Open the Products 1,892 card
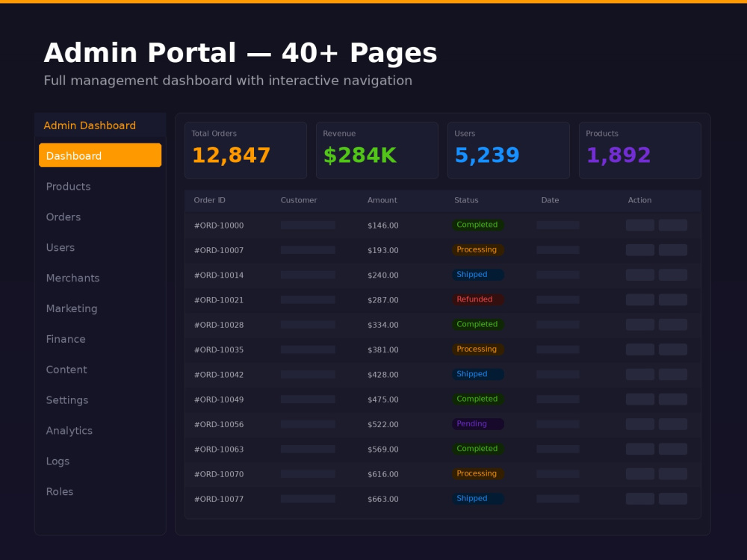This screenshot has width=747, height=560. coord(640,150)
